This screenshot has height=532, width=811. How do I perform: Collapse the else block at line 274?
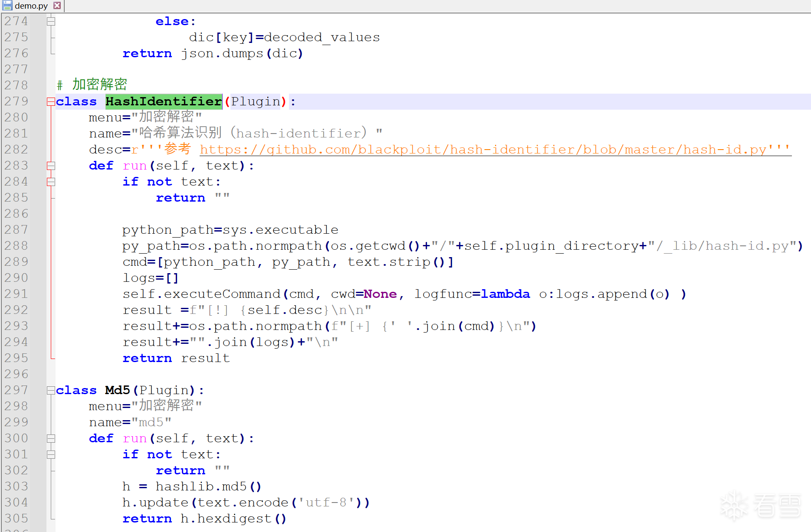51,21
